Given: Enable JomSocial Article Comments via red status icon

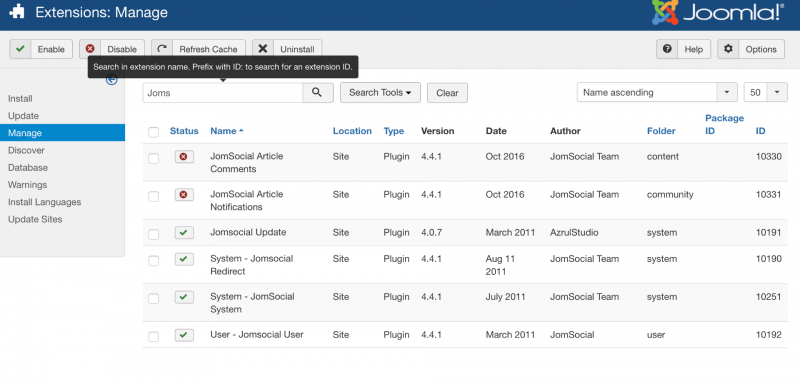Looking at the screenshot, I should (x=184, y=157).
